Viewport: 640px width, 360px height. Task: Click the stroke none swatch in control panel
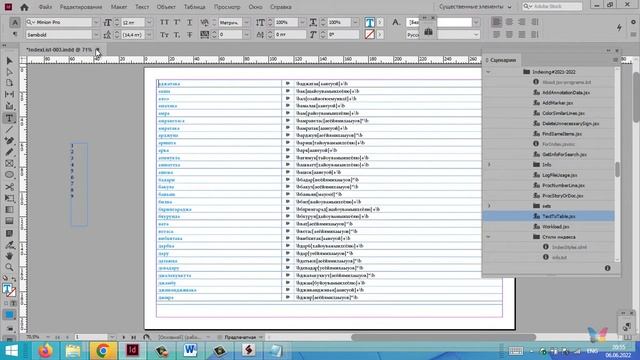pos(369,35)
